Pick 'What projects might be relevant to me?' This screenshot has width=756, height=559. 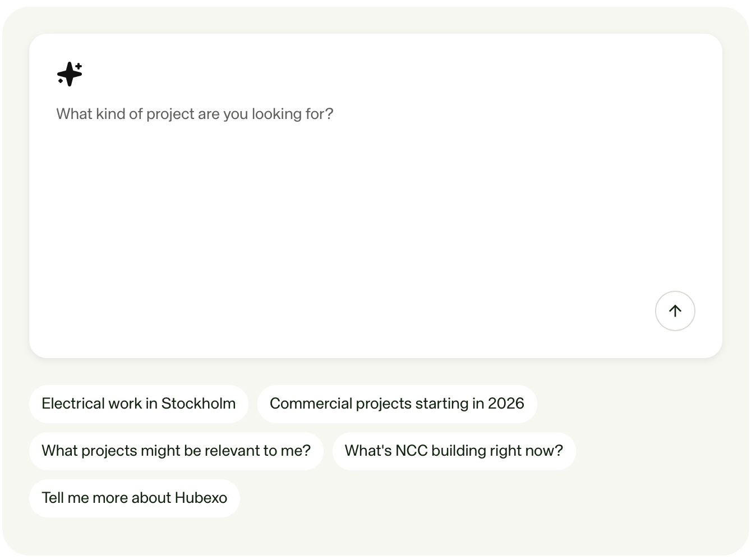(x=176, y=451)
